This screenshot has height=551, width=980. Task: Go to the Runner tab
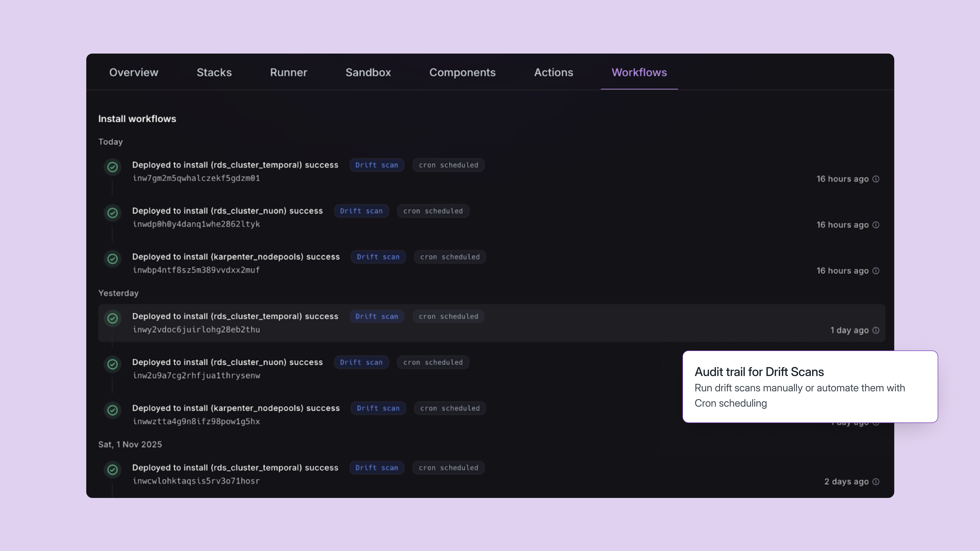[288, 72]
